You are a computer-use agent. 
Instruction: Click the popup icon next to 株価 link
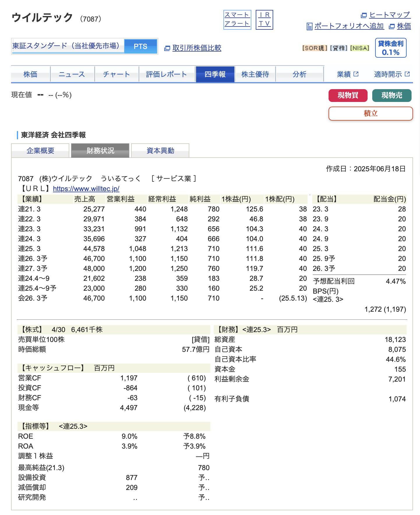(x=392, y=27)
